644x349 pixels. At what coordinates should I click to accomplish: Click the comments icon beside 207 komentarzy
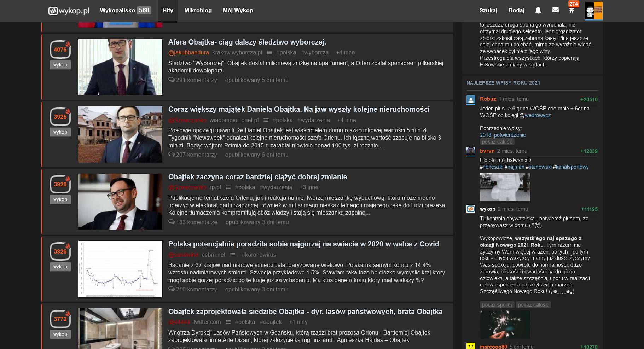pos(172,155)
